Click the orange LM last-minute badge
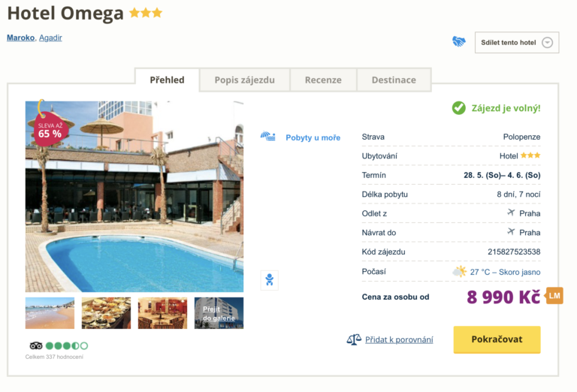577x392 pixels. click(x=554, y=296)
